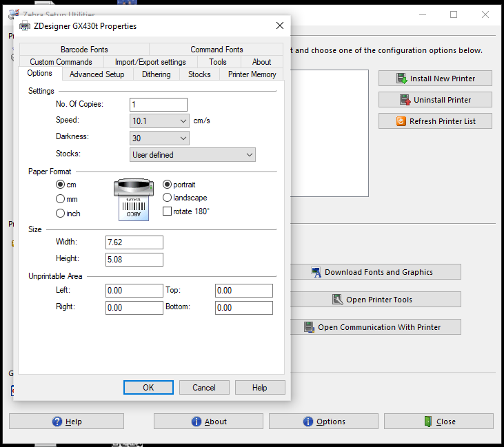Switch to the Advanced Setup tab
The height and width of the screenshot is (447, 504).
tap(97, 74)
